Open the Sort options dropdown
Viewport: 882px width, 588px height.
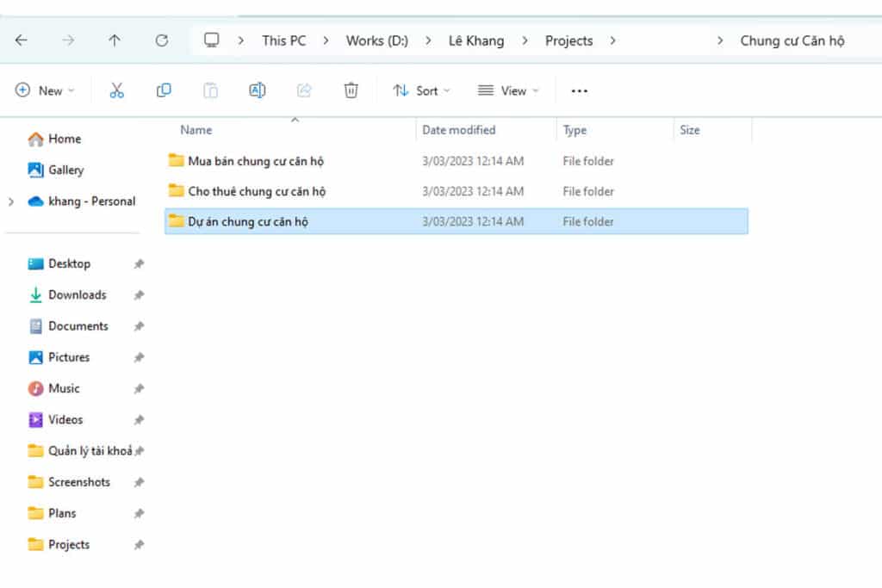[422, 90]
